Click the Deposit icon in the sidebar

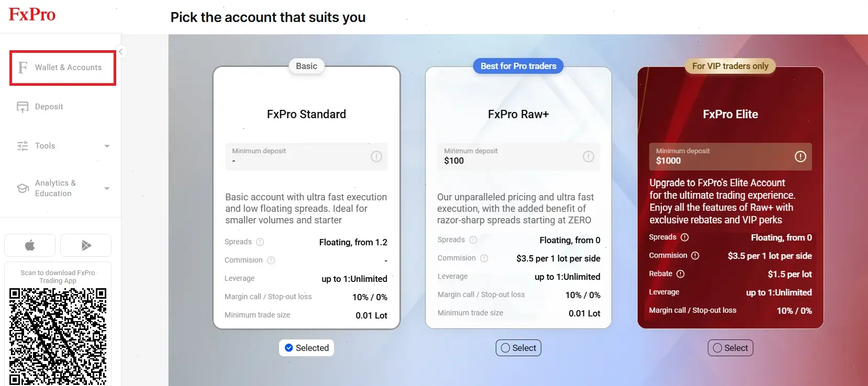coord(23,107)
